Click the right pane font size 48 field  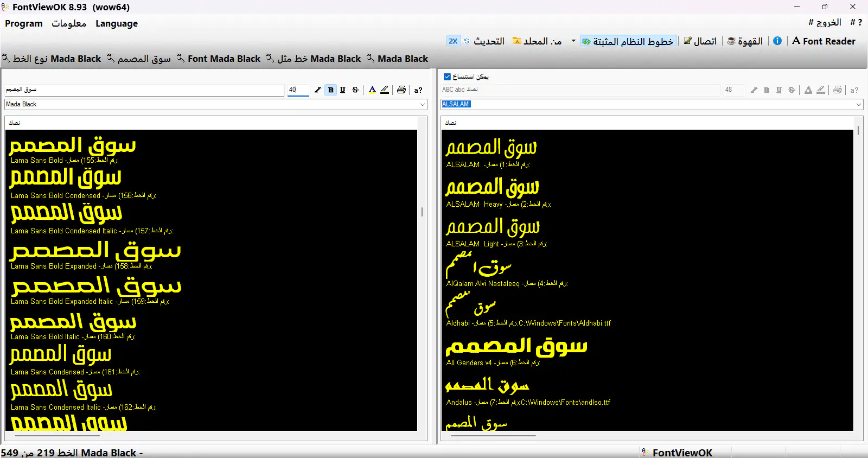(734, 90)
